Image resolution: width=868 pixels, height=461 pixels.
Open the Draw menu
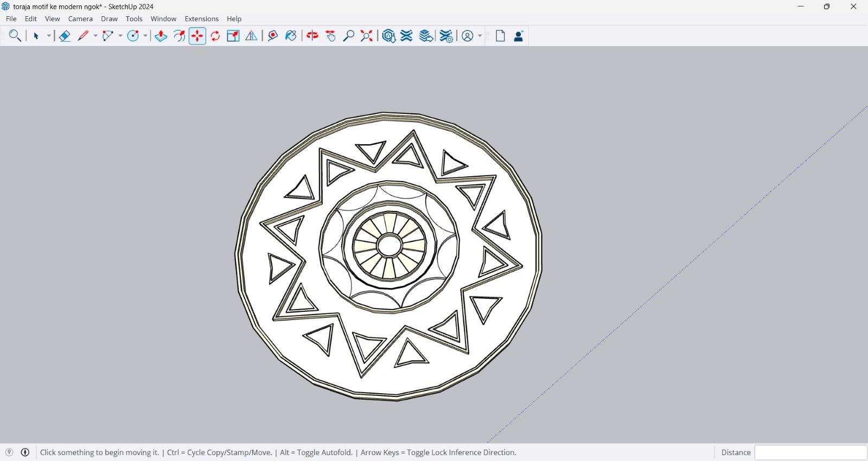tap(109, 18)
